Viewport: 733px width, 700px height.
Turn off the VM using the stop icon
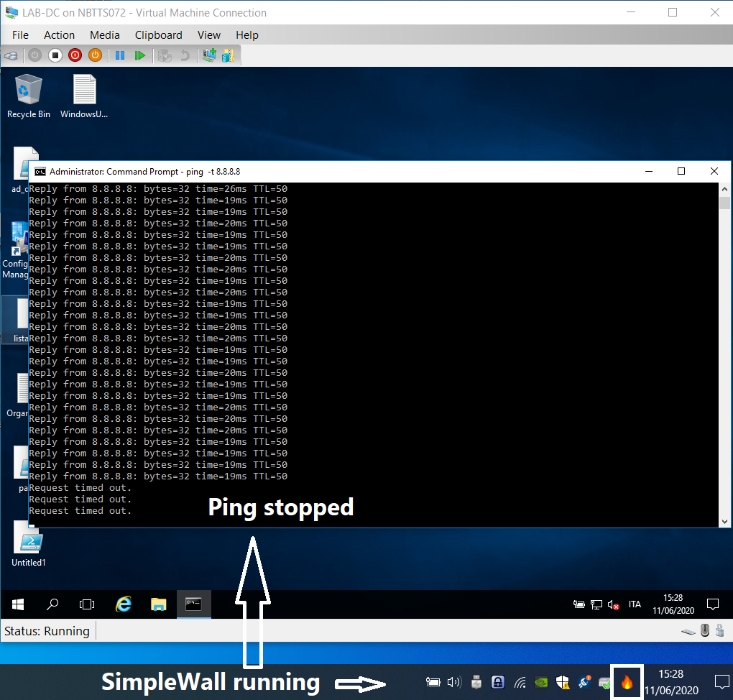pyautogui.click(x=55, y=55)
